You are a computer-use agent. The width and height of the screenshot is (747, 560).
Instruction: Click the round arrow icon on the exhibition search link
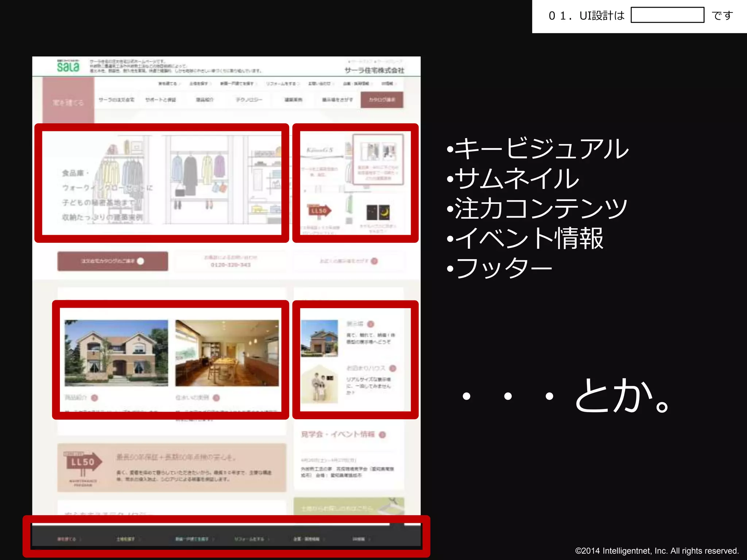374,261
